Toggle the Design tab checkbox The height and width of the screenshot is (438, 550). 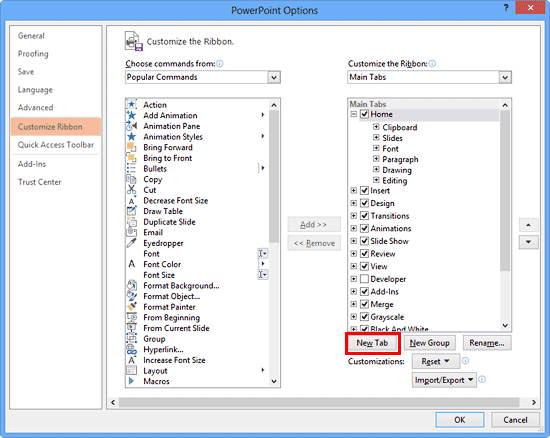[364, 203]
